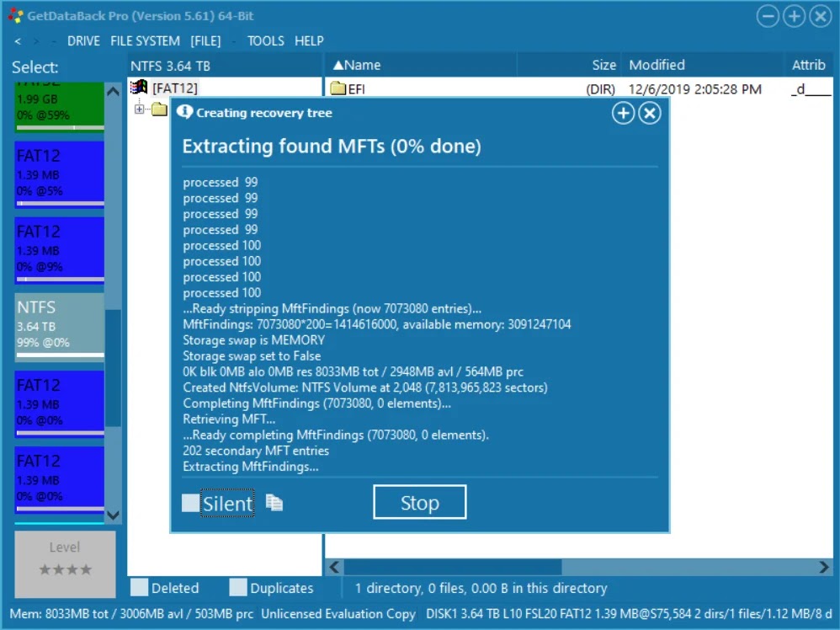Viewport: 840px width, 630px height.
Task: Select the NTFS 3.64 TB tile
Action: 60,327
